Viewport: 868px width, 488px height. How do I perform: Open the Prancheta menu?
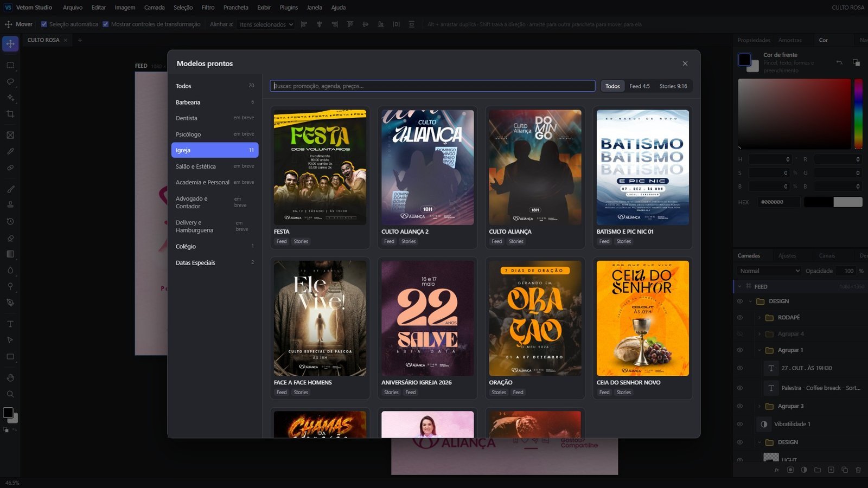click(235, 8)
